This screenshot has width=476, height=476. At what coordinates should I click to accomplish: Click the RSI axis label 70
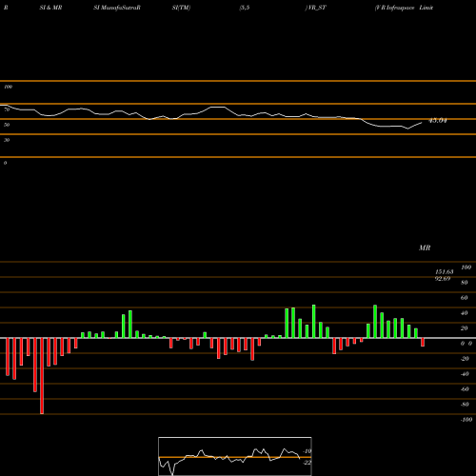pos(7,109)
